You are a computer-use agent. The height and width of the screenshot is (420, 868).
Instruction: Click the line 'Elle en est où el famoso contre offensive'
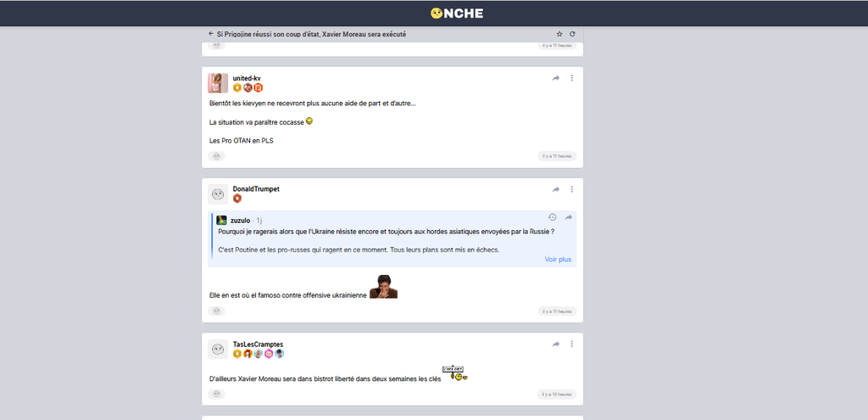288,295
